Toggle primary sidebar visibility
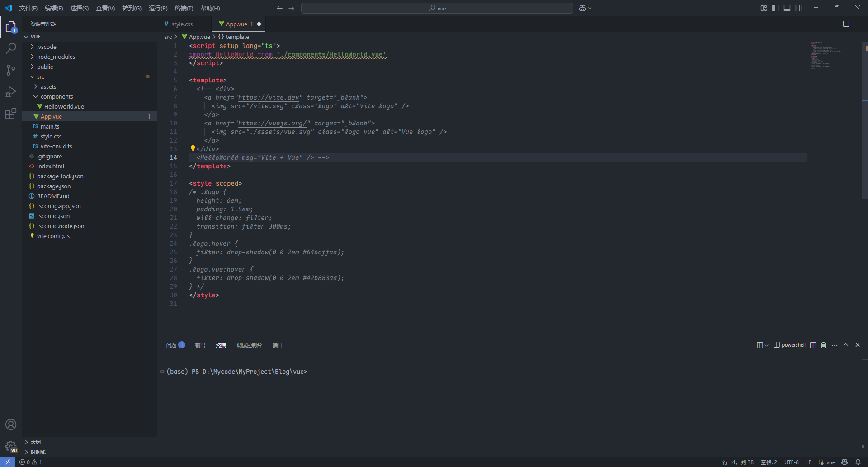 coord(775,8)
